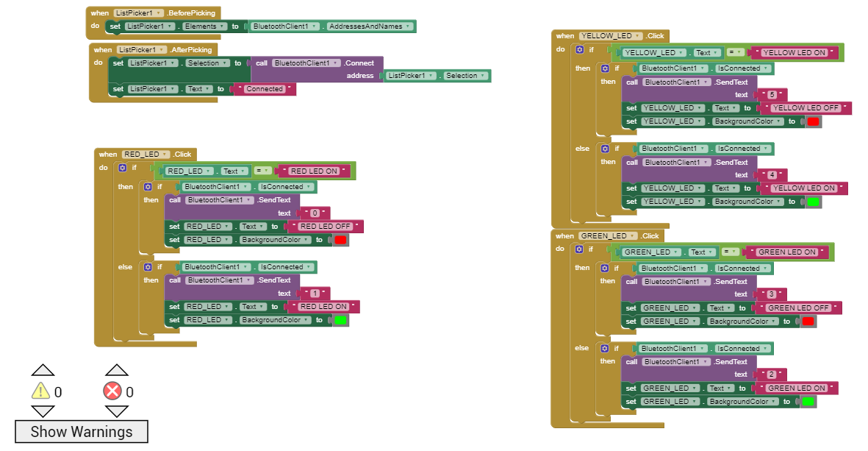Pick red color swatch under YELLOW LED OFF
868x451 pixels.
pyautogui.click(x=813, y=121)
